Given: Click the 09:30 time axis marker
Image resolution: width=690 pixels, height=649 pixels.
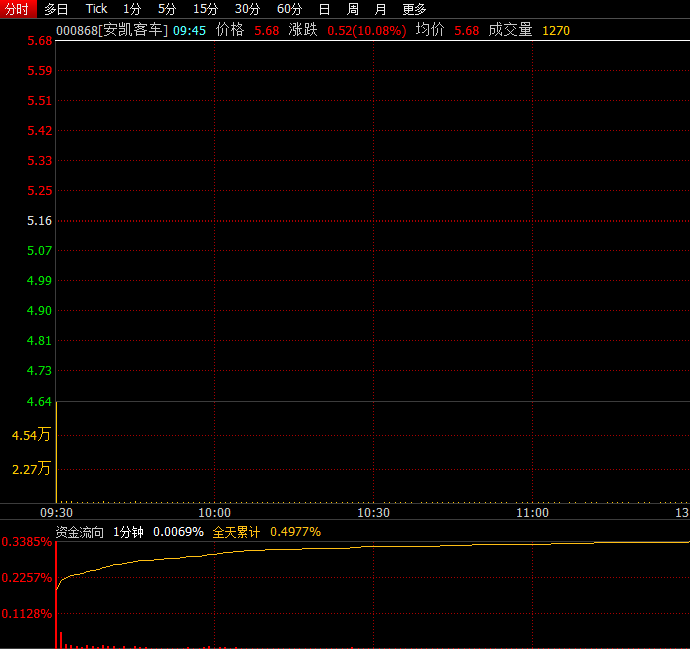Looking at the screenshot, I should (x=56, y=513).
